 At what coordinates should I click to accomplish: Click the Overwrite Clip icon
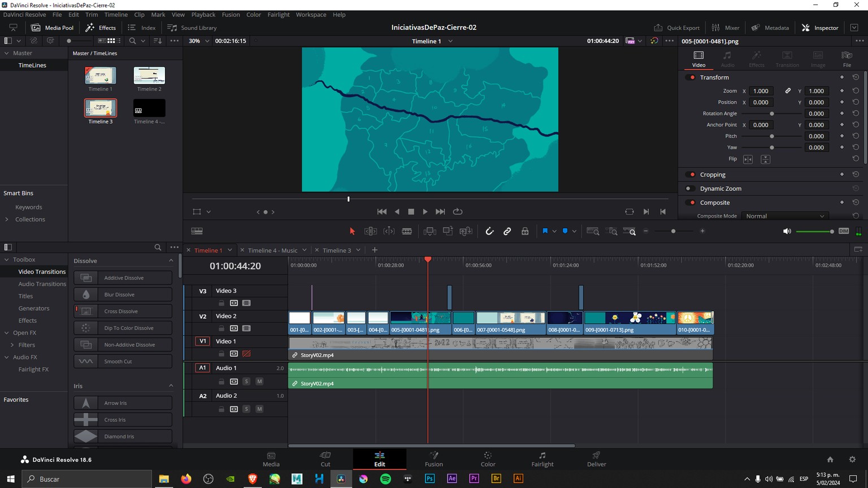[448, 231]
